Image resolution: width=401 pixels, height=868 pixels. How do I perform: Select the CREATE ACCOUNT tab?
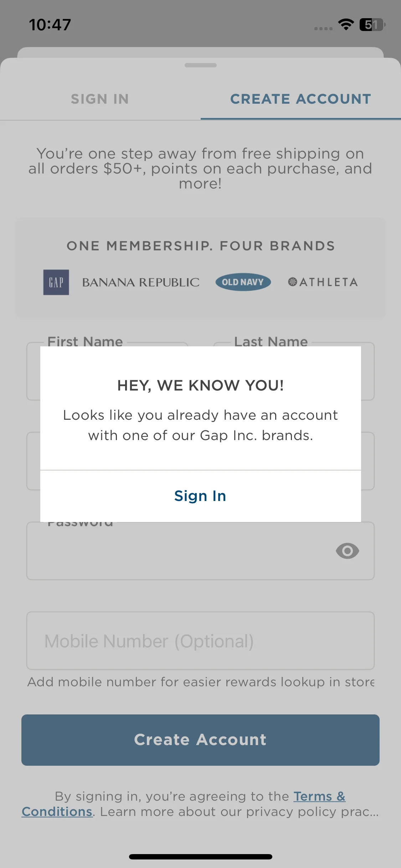click(301, 99)
